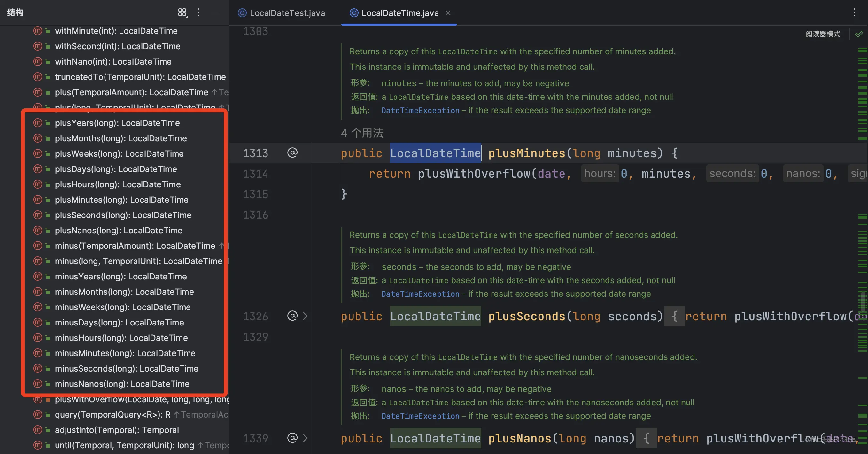Screen dimensions: 868x454
Task: Click the green inspection checkmark icon
Action: click(859, 34)
